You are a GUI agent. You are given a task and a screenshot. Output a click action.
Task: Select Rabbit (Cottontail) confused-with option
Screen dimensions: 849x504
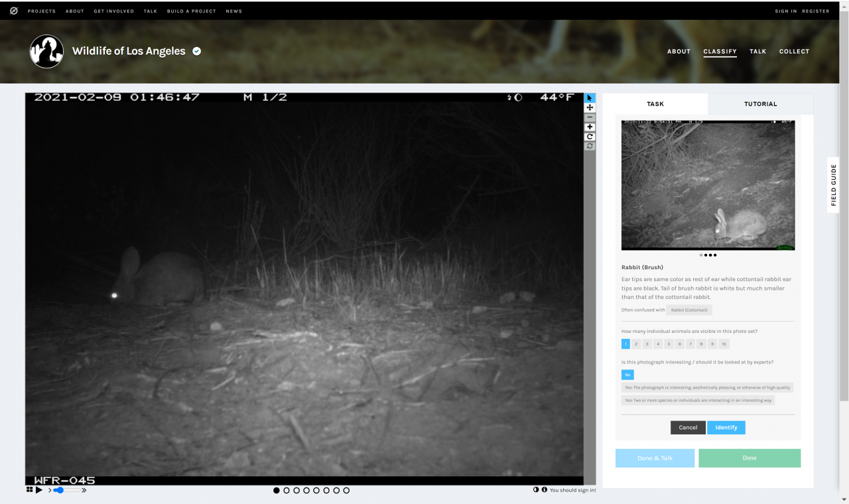689,310
